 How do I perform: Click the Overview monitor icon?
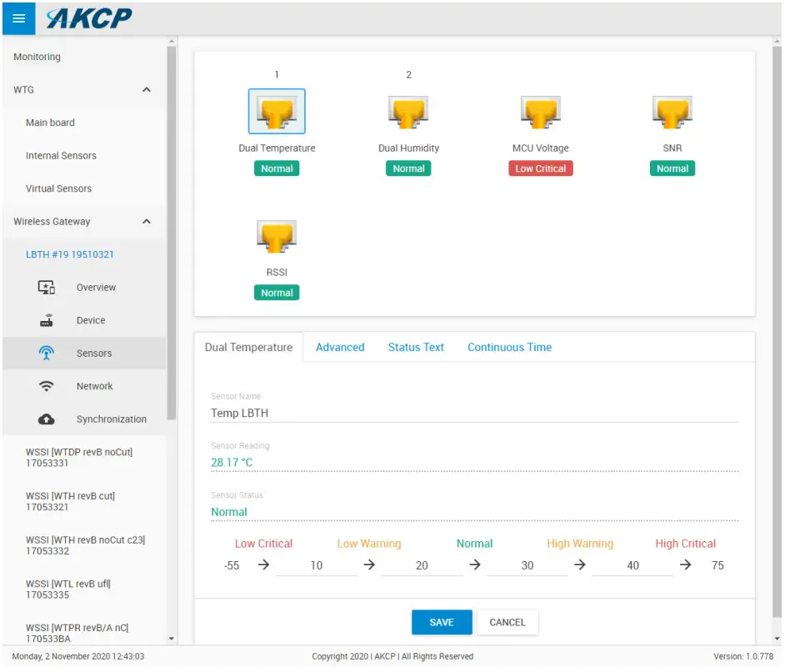pos(47,287)
